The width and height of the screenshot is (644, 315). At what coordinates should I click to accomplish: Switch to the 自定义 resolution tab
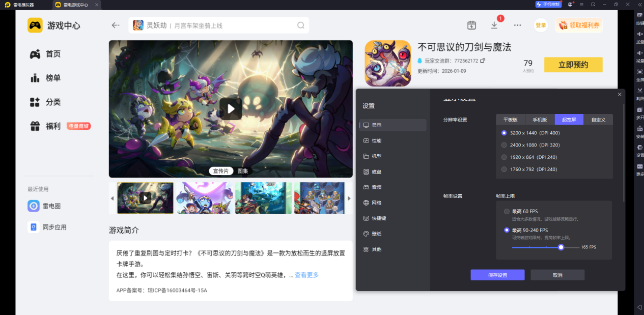click(598, 120)
